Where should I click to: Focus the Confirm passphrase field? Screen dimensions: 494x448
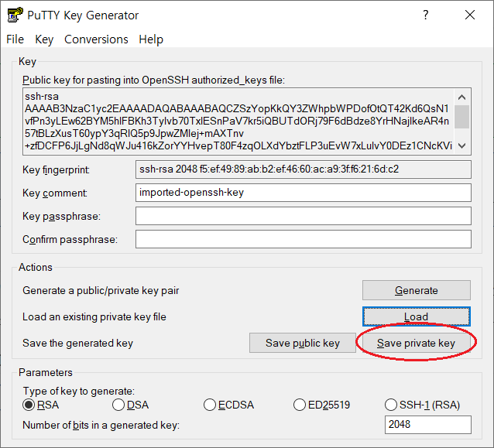tap(304, 239)
